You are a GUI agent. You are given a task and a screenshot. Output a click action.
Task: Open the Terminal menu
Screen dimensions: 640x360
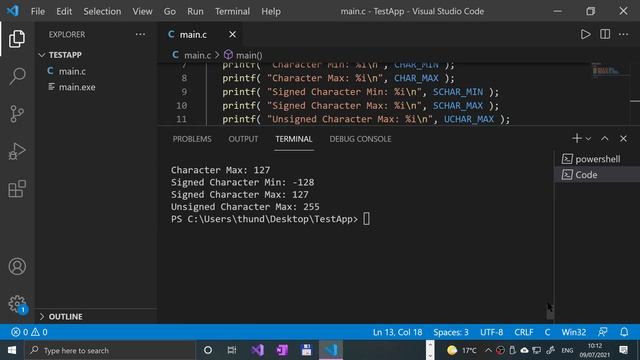click(232, 11)
